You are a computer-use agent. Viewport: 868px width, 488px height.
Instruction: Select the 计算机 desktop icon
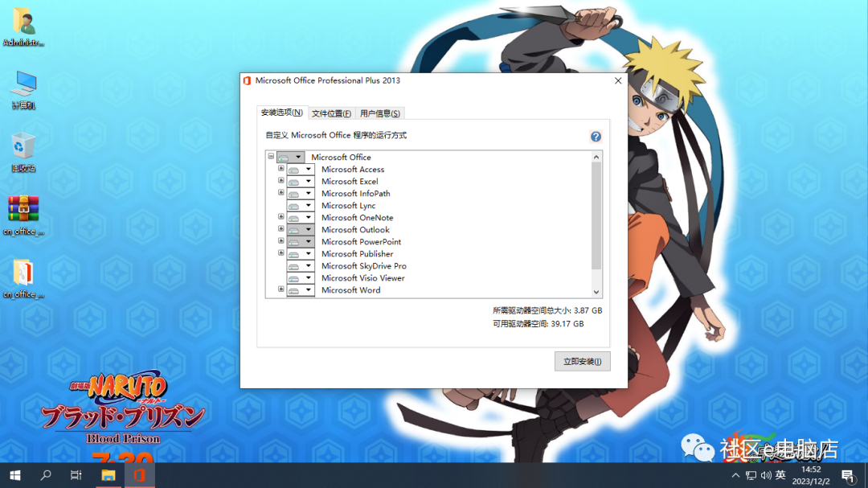pyautogui.click(x=23, y=90)
